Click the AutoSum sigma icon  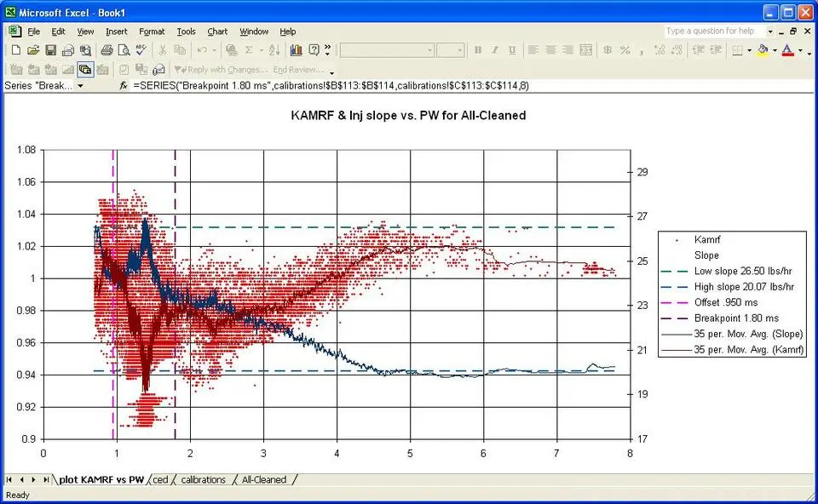249,50
